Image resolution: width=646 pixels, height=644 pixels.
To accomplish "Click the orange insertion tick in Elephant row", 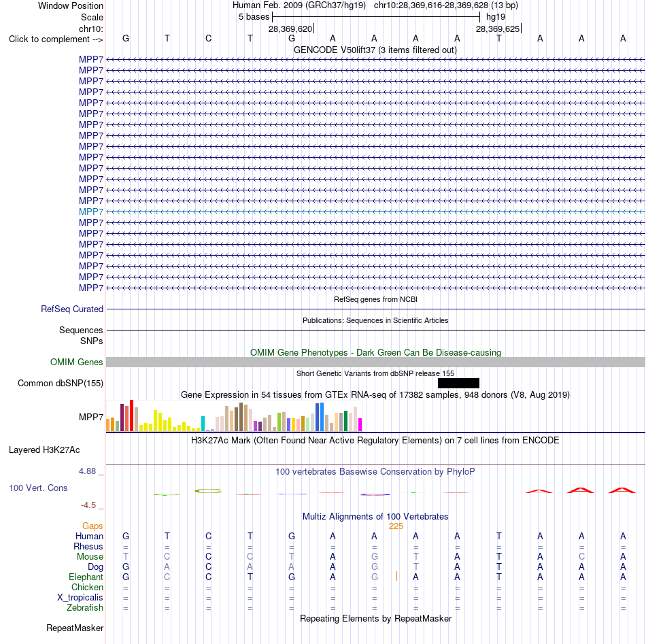I will [x=396, y=576].
